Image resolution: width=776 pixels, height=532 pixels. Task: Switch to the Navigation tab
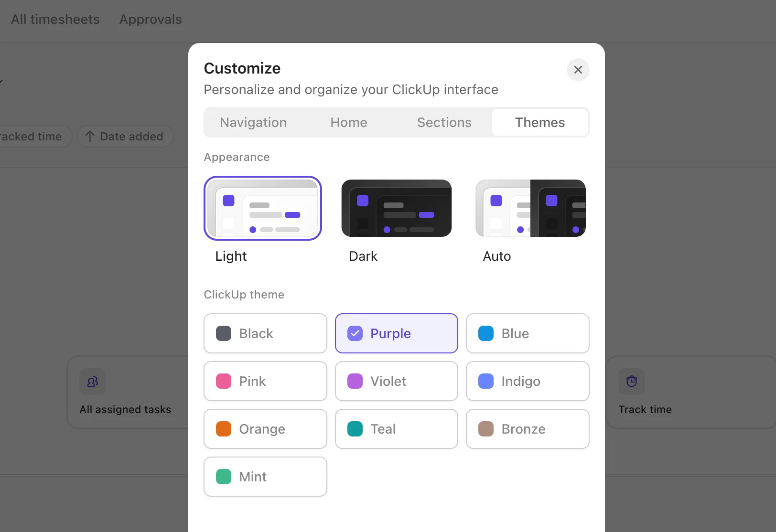(253, 123)
